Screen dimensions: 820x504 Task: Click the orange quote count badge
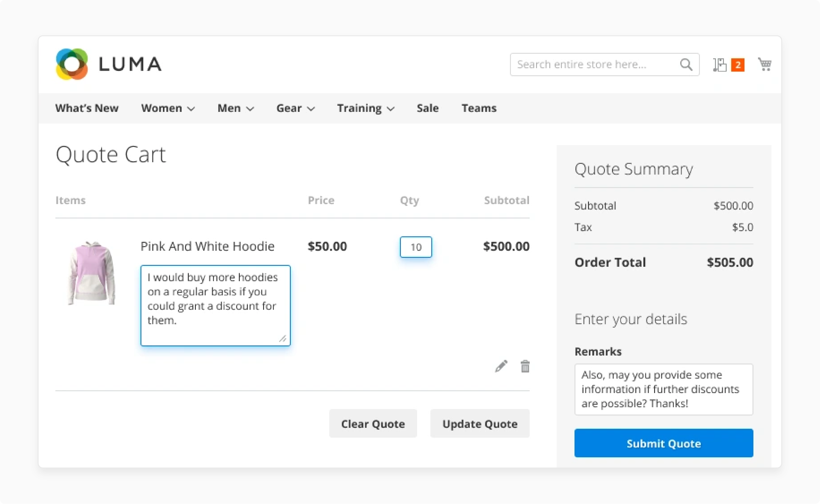point(738,65)
